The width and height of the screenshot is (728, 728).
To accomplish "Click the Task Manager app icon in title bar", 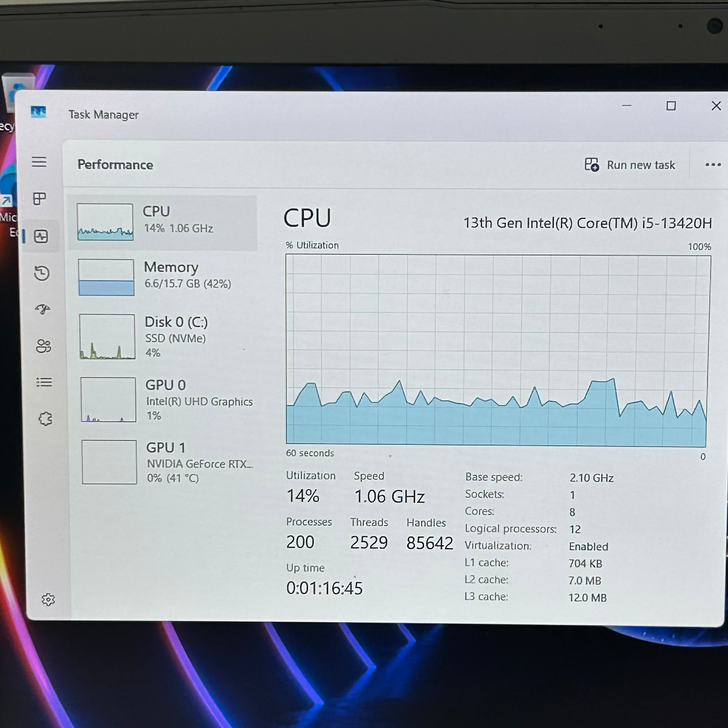I will [39, 112].
